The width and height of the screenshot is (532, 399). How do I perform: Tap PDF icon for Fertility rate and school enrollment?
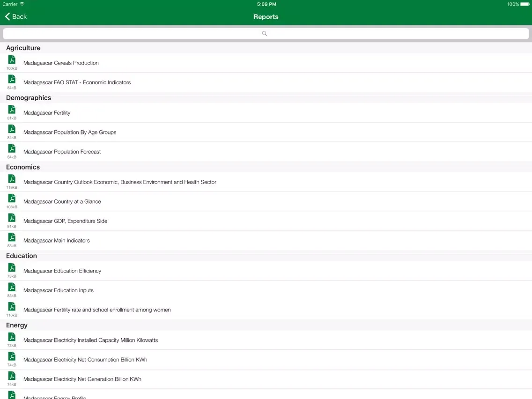click(x=12, y=306)
